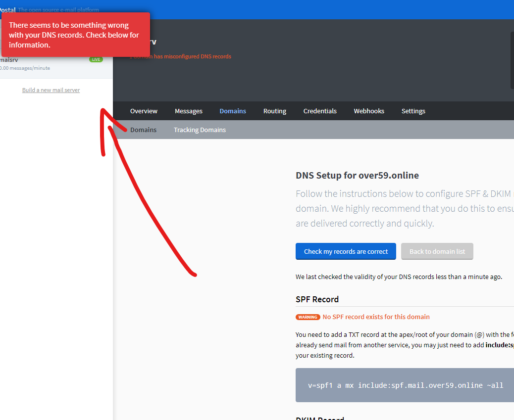Switch to the Messages tab

[x=189, y=111]
